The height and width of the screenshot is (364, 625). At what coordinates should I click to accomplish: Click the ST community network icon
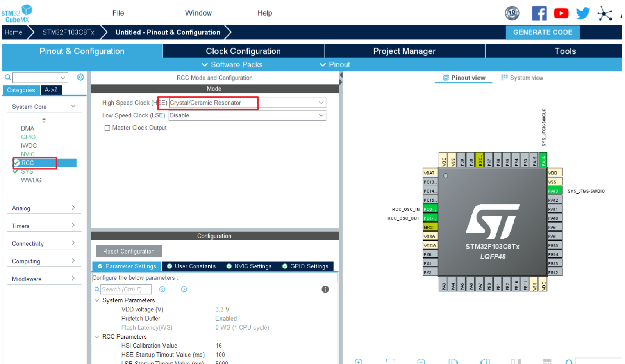coord(605,13)
